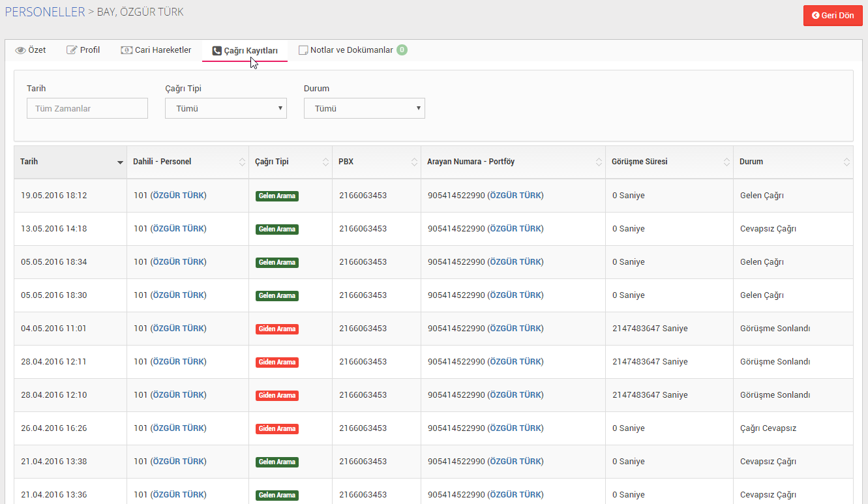Click the edit pencil icon beside Profil
The width and height of the screenshot is (868, 504).
72,50
